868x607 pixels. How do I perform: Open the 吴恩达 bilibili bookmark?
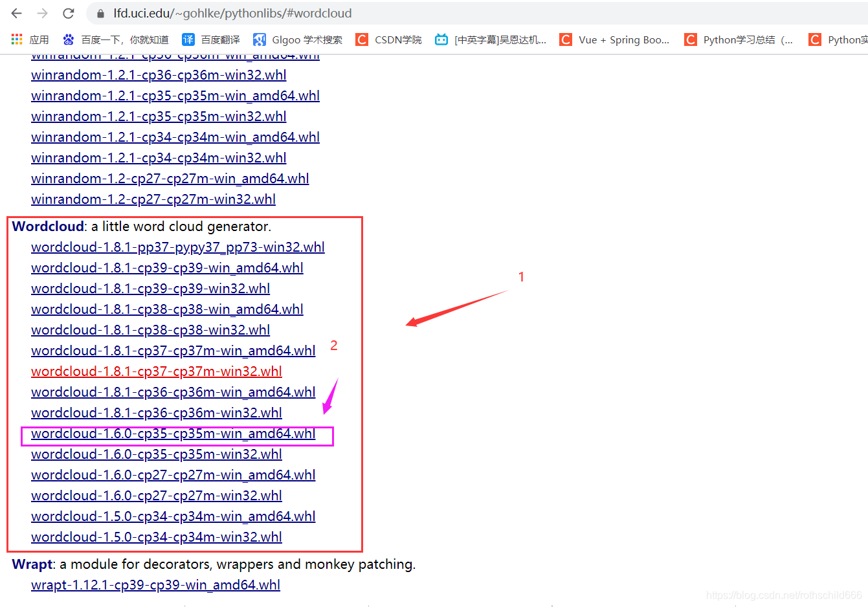491,39
